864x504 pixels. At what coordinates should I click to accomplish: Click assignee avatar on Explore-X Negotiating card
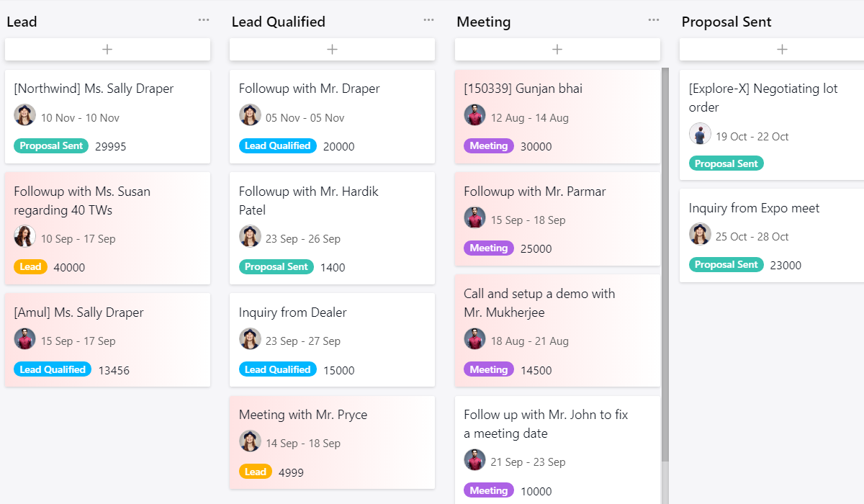point(700,134)
